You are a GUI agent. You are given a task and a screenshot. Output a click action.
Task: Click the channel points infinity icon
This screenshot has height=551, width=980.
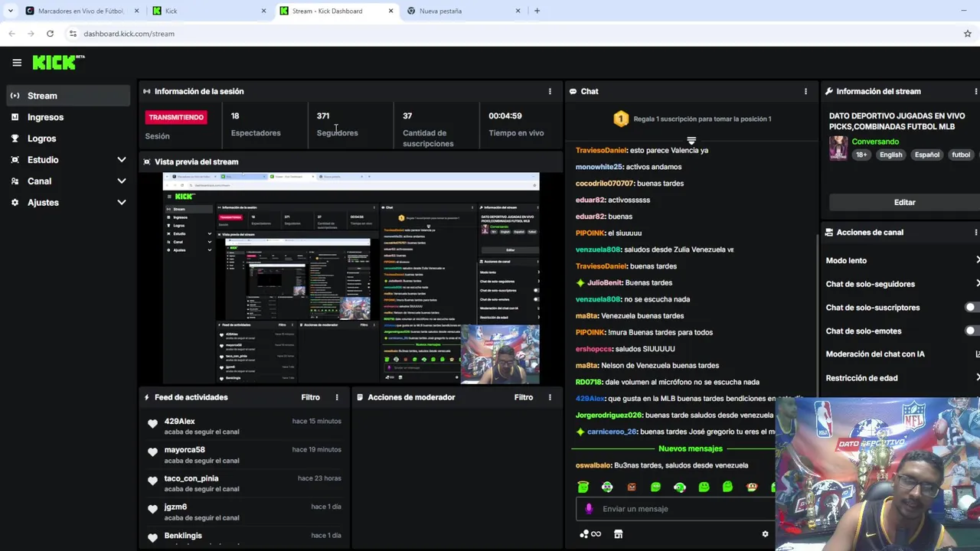590,534
